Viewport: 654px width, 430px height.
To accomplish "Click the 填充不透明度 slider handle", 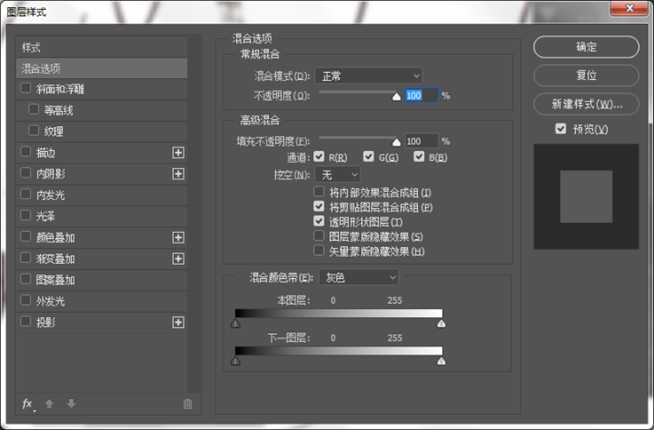I will click(x=396, y=142).
